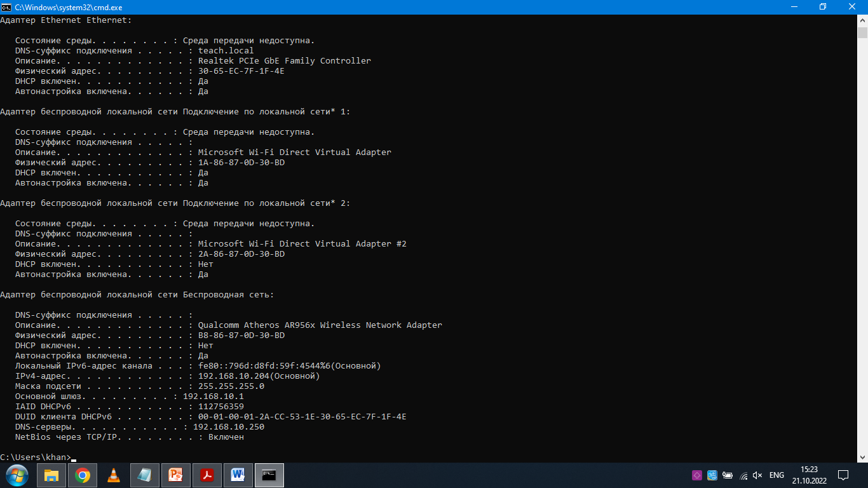This screenshot has height=488, width=868.
Task: Click the IPv4 address 192.168.10.204
Action: click(234, 376)
